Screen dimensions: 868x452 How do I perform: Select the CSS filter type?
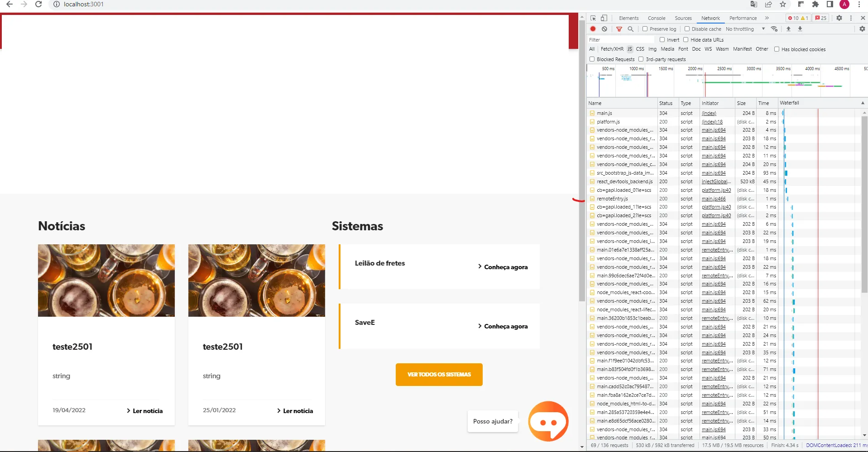click(640, 49)
